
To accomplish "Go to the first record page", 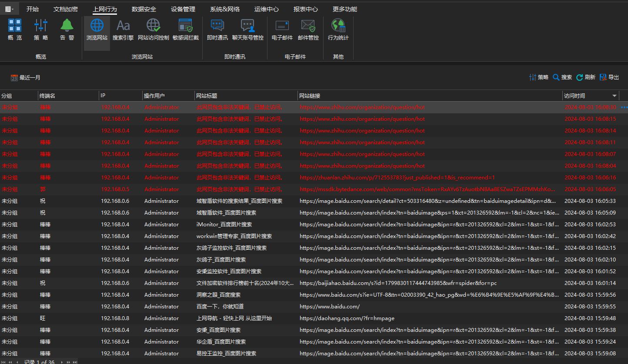I will [x=4, y=361].
